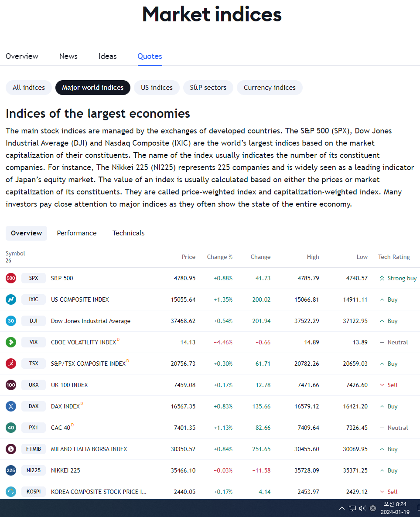
Task: Click the IXIC Nasdaq logo icon
Action: [11, 299]
